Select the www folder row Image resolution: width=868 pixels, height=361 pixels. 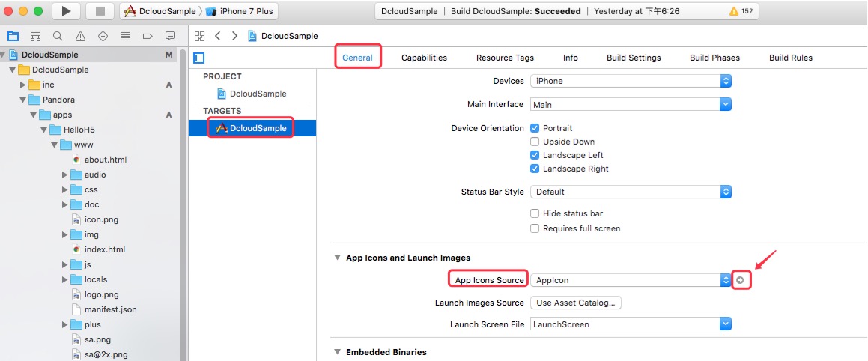pyautogui.click(x=90, y=145)
